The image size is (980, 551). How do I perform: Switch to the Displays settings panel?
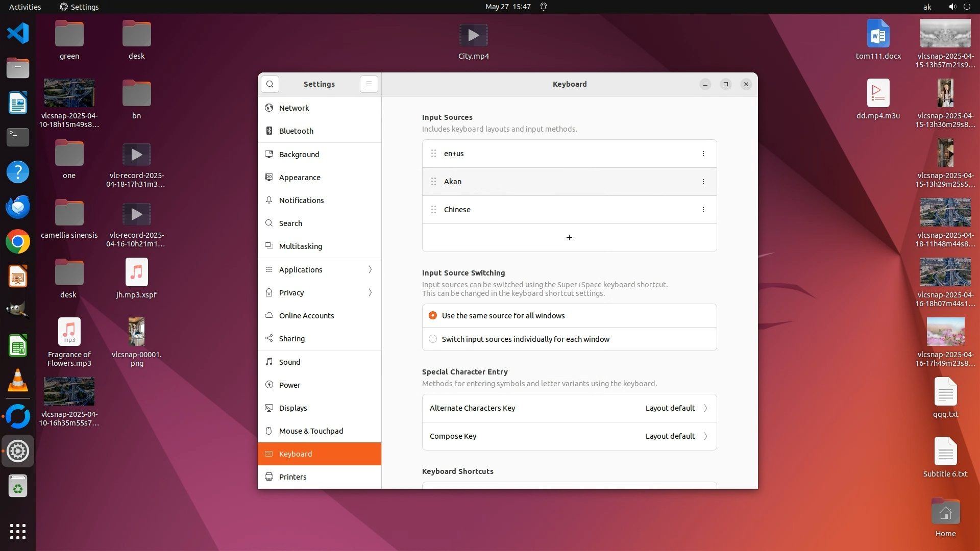(x=293, y=408)
